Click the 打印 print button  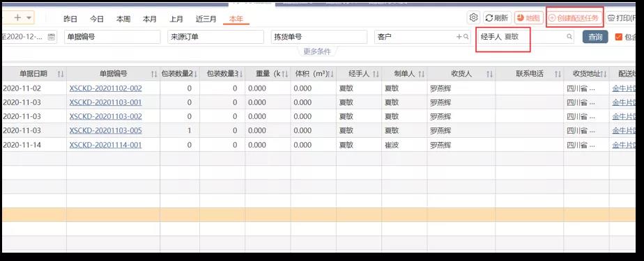coord(621,17)
